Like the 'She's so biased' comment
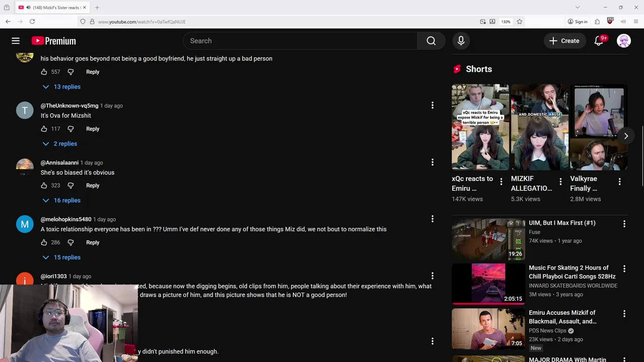 pyautogui.click(x=44, y=186)
